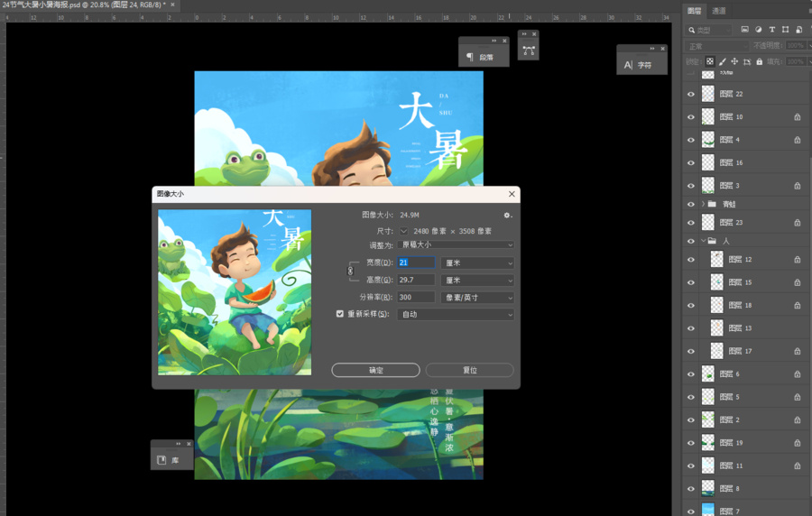Close the 图像大小 dialog
The width and height of the screenshot is (812, 516).
512,194
